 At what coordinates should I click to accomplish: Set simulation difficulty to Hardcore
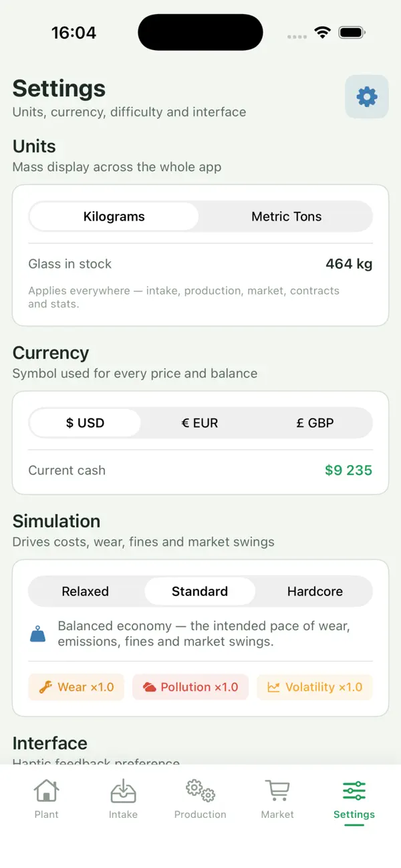coord(315,591)
